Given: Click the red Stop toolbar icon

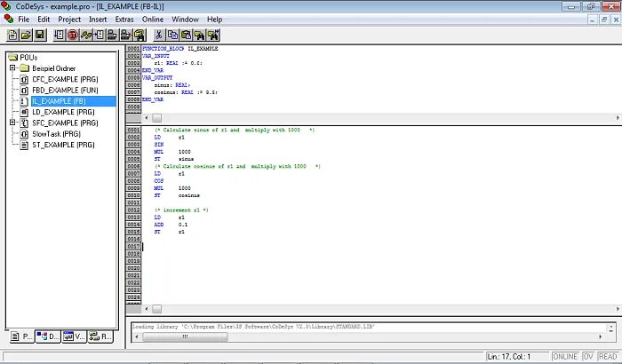Looking at the screenshot, I should [73, 36].
